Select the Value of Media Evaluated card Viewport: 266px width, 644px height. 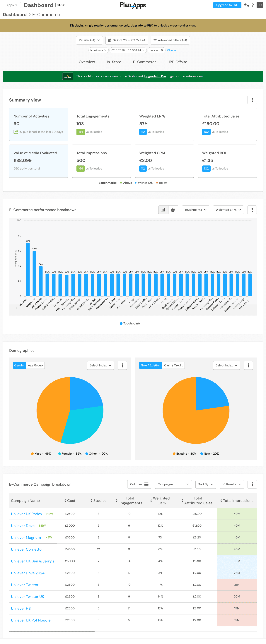(39, 161)
